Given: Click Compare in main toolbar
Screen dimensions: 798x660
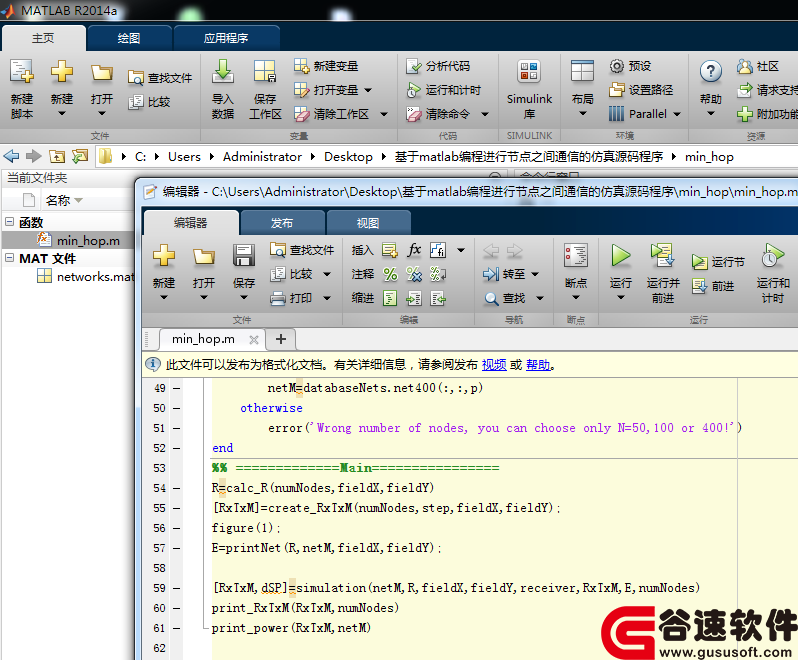Looking at the screenshot, I should click(149, 102).
